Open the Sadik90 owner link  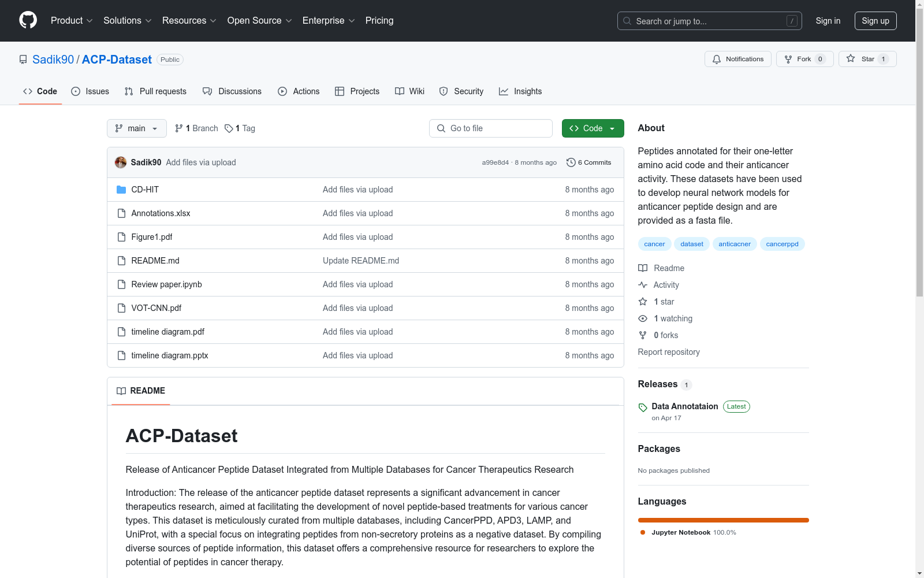click(53, 60)
